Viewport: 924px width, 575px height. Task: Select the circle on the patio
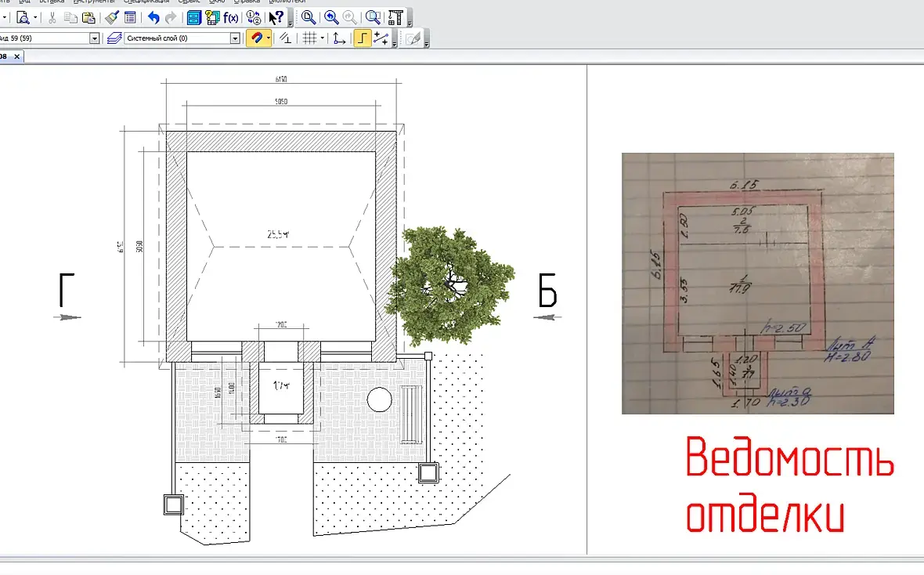click(x=380, y=400)
